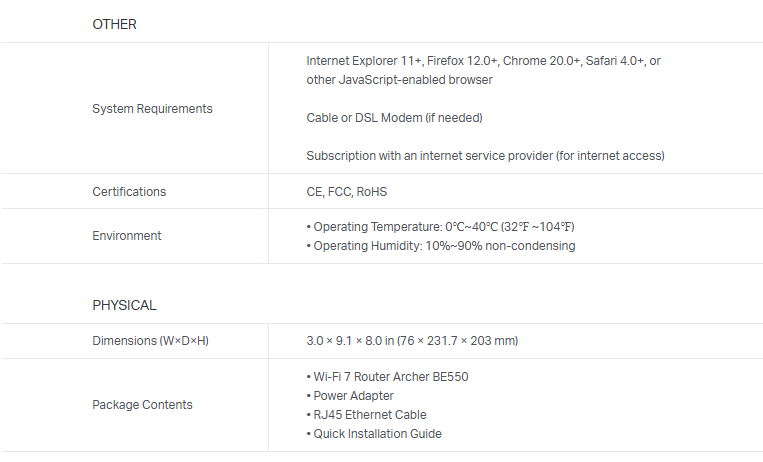Select the Wi-Fi 7 Router Archer BE550 item
The height and width of the screenshot is (462, 763).
pyautogui.click(x=387, y=377)
